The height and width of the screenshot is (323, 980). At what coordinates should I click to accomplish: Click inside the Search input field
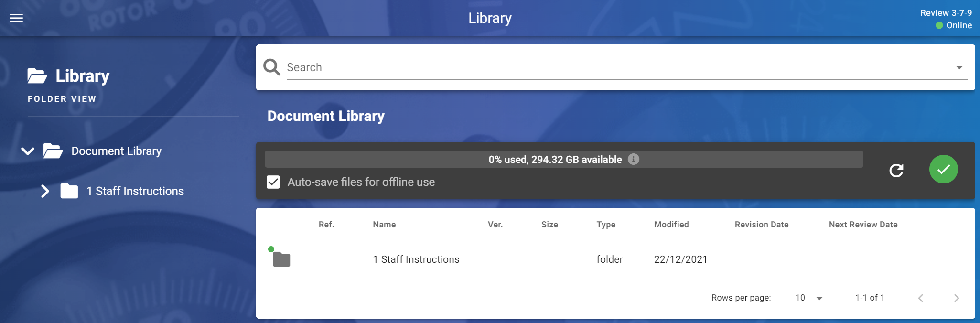pos(616,67)
